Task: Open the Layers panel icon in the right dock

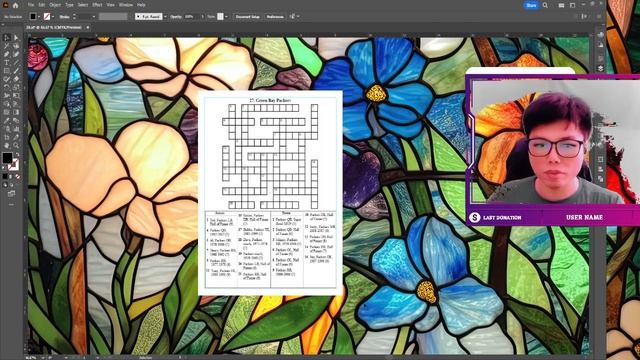Action: click(600, 68)
